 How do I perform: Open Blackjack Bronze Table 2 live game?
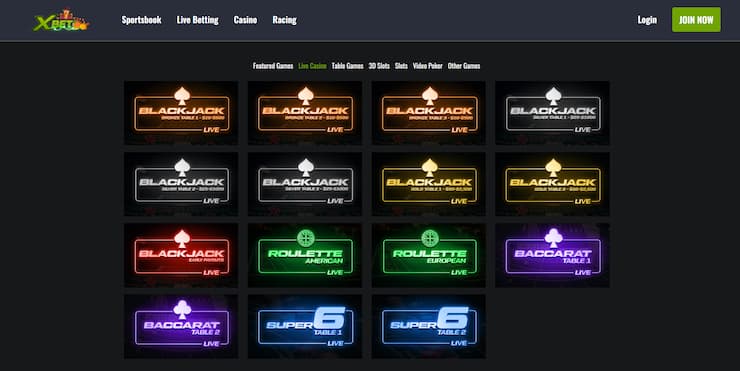click(305, 113)
